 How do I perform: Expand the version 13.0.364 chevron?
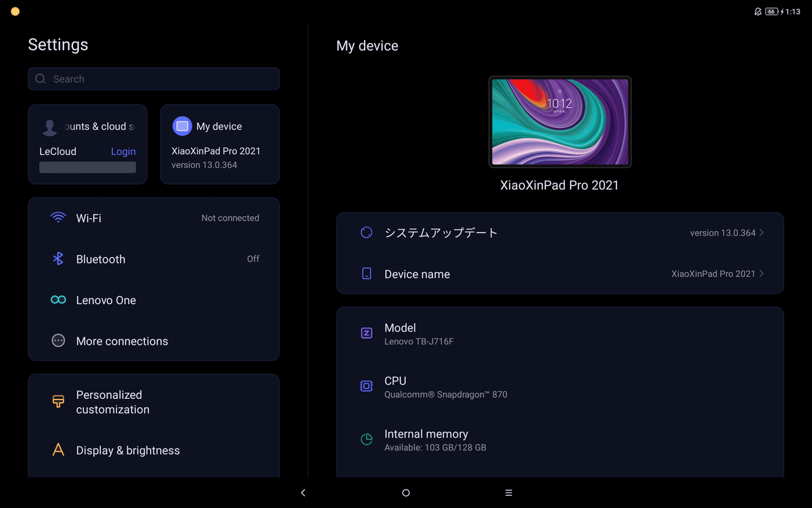coord(761,232)
